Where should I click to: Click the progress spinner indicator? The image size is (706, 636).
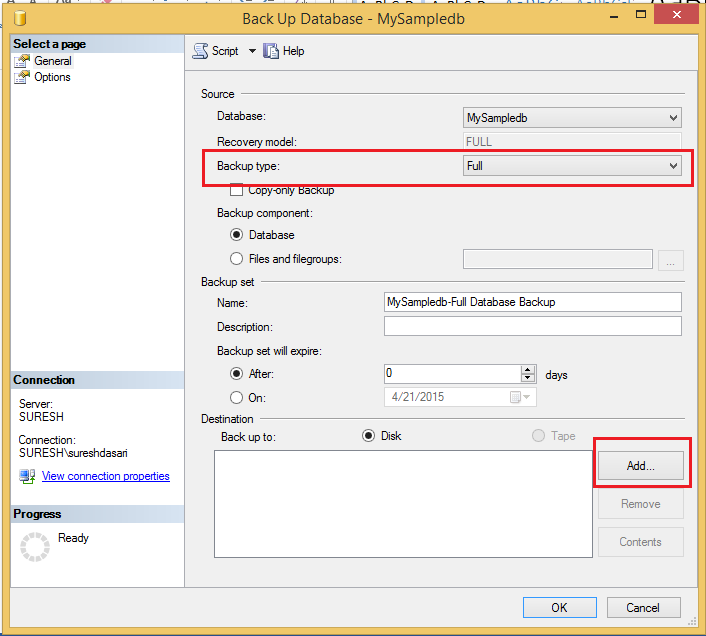pyautogui.click(x=35, y=547)
